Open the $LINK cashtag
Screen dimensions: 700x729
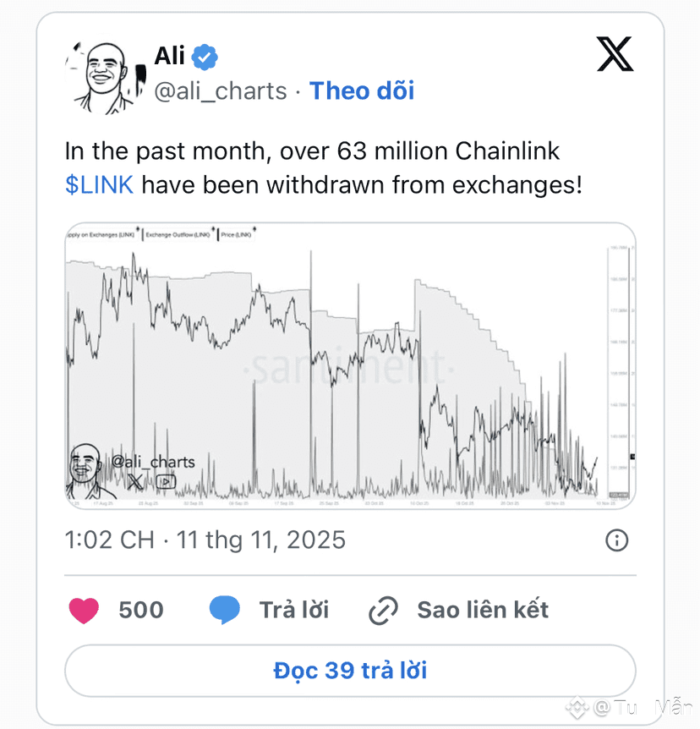(99, 184)
